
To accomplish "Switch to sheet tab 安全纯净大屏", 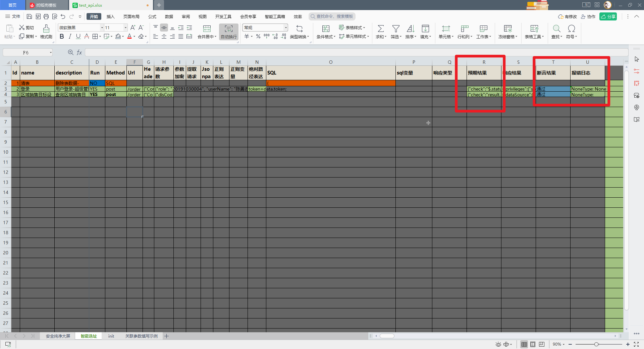I will [58, 336].
